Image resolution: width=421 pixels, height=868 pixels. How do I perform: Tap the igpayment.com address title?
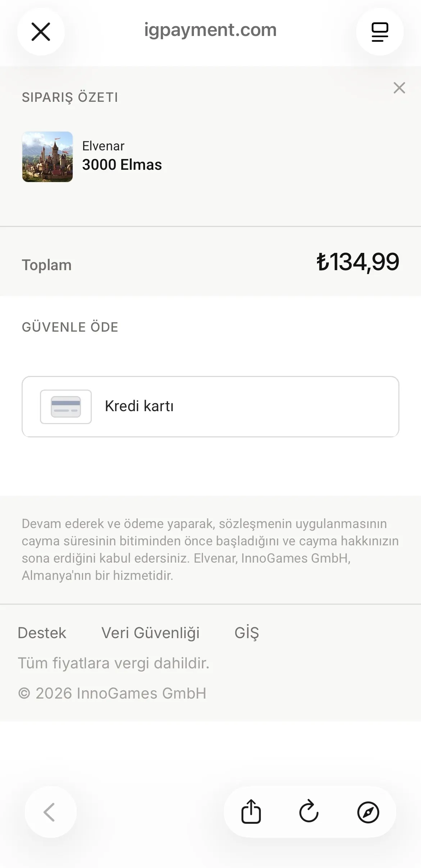coord(210,30)
